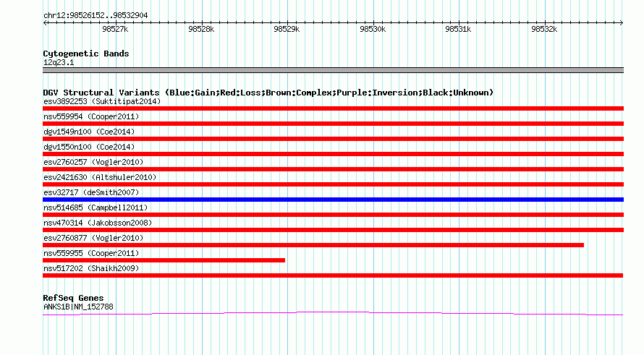
Task: Select the red bar under nsv517202
Action: tap(333, 275)
